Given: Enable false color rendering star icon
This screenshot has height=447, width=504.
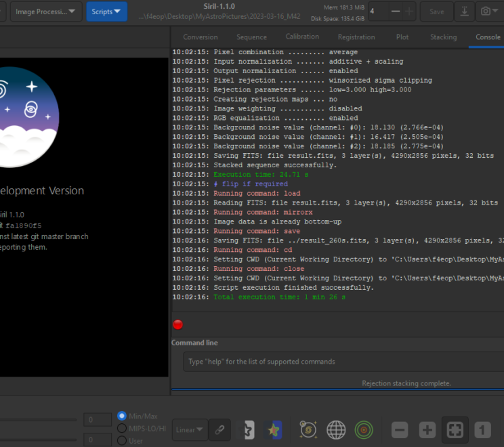Looking at the screenshot, I should (273, 429).
